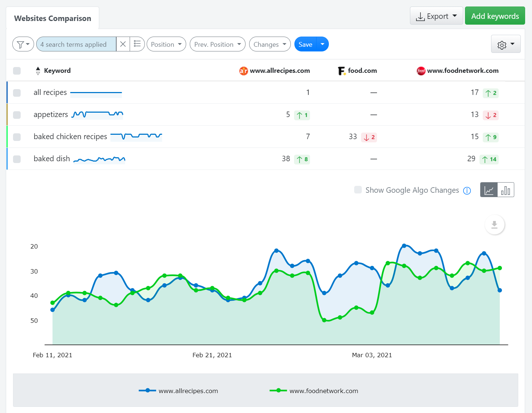Open the Position filter dropdown

166,44
